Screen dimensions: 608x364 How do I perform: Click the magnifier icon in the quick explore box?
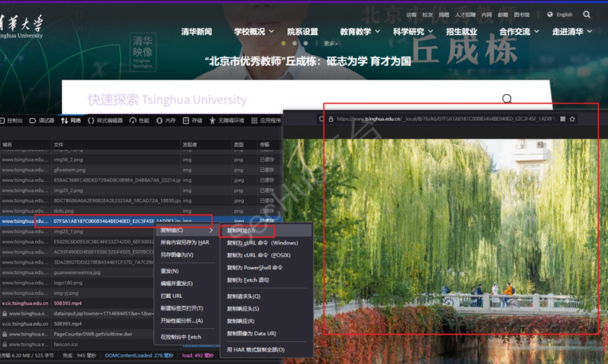point(507,99)
